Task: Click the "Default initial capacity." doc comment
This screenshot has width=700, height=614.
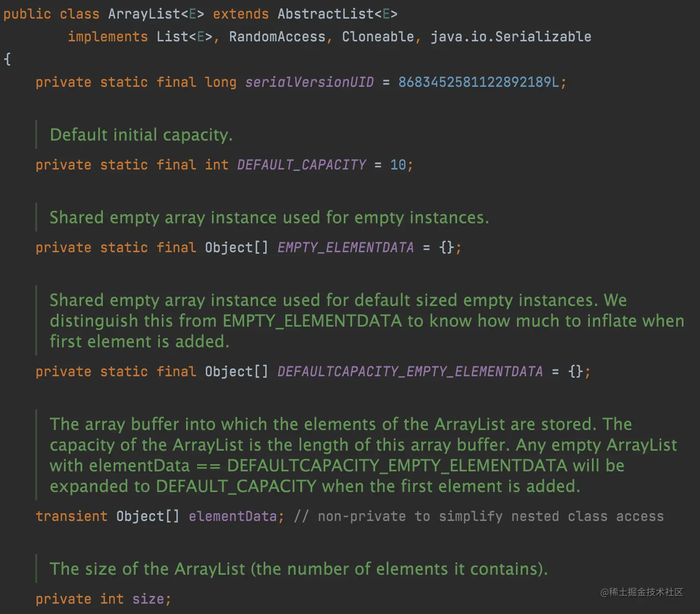Action: pyautogui.click(x=141, y=135)
